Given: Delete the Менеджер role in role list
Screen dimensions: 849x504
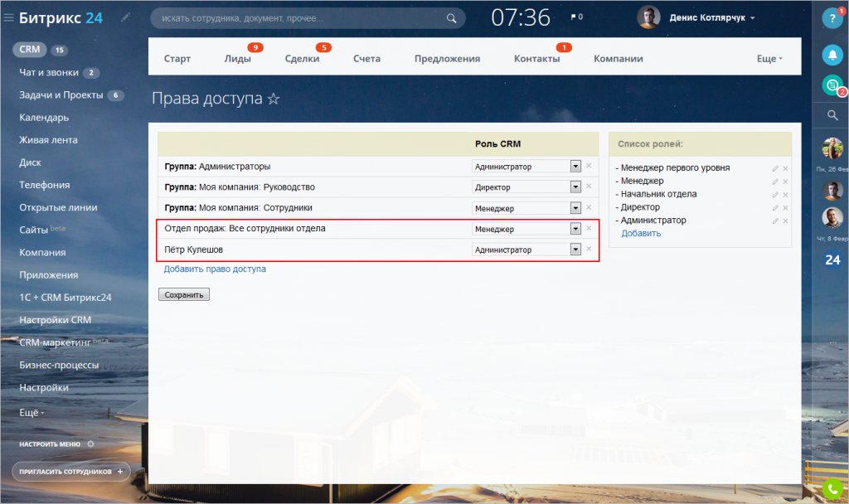Looking at the screenshot, I should tap(785, 182).
